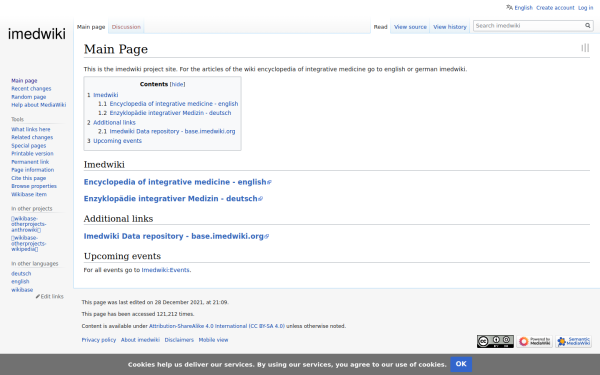Click the Create account link
600x375 pixels.
(555, 8)
